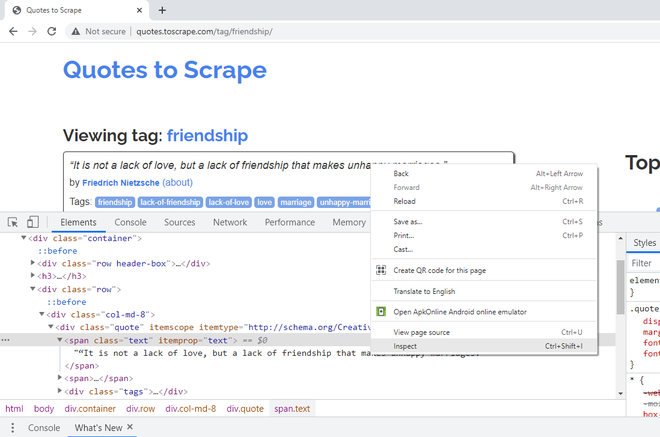Collapse the div class quote node

(x=51, y=327)
